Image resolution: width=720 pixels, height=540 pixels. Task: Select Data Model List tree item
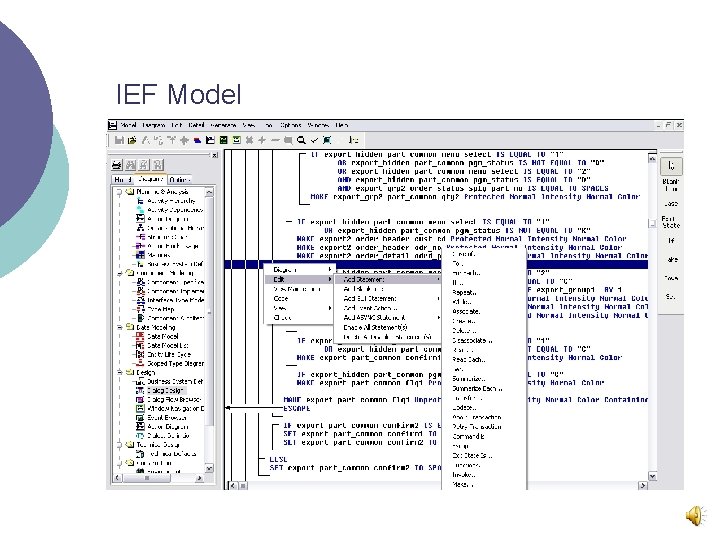coord(168,345)
